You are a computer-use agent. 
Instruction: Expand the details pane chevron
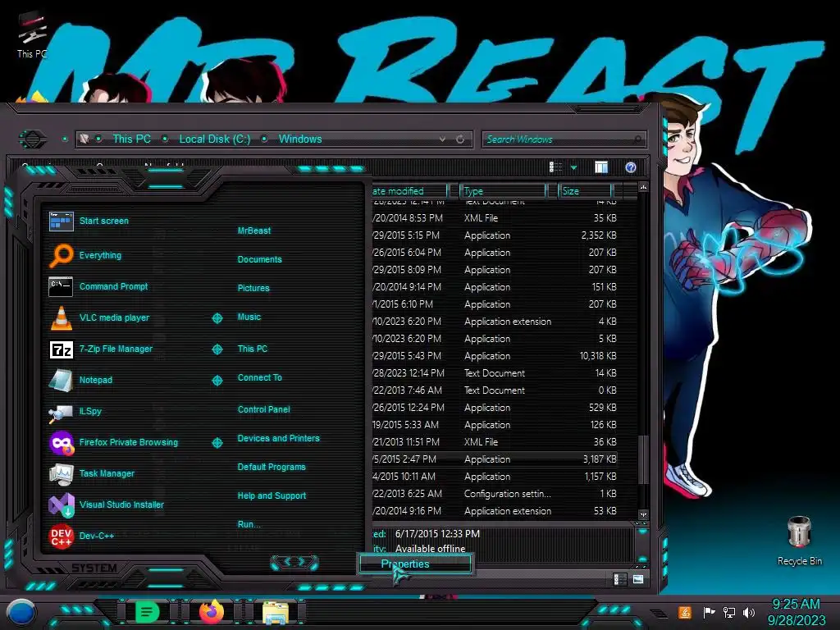click(643, 532)
